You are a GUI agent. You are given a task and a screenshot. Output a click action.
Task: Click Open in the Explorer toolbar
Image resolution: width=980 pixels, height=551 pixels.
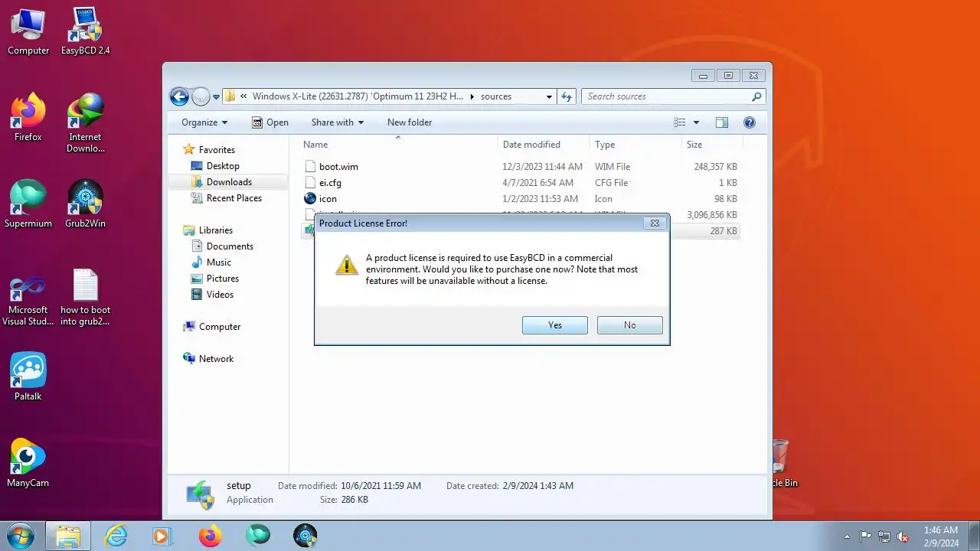(270, 122)
